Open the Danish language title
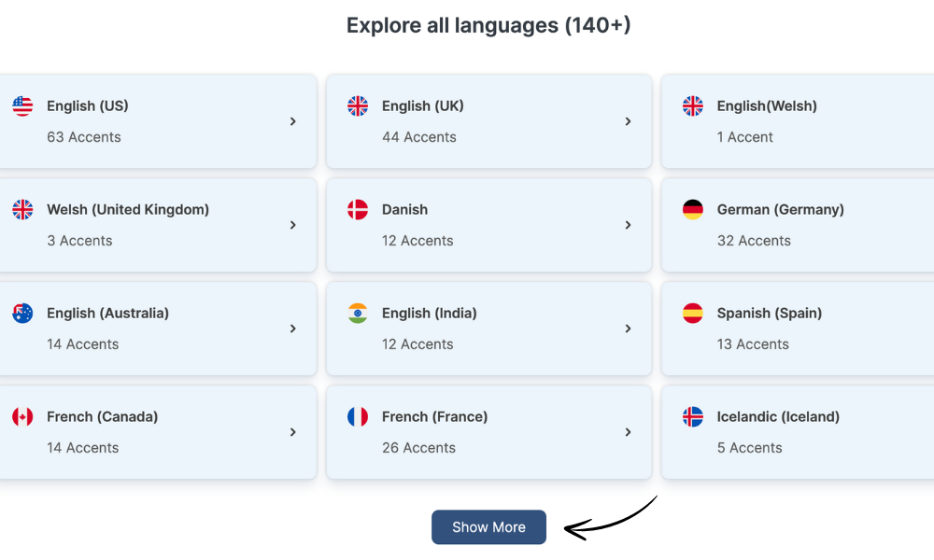Image resolution: width=934 pixels, height=560 pixels. (404, 209)
